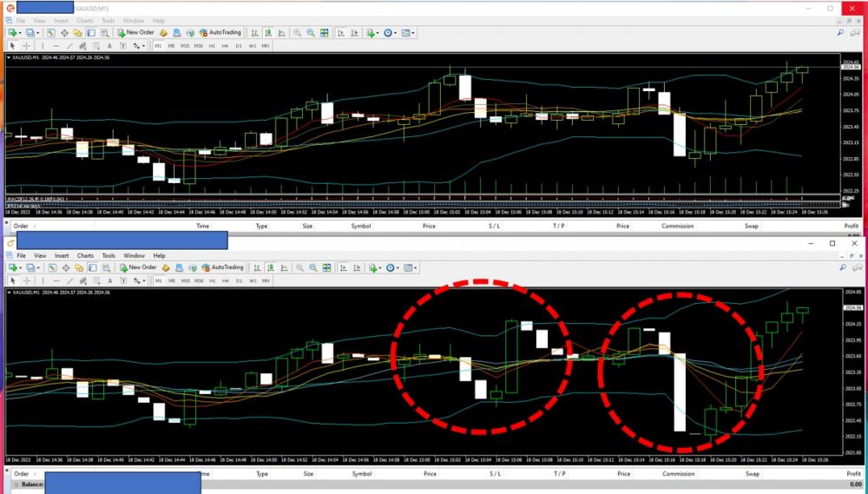Click the Order column header in the lower terminal
868x494 pixels.
point(21,473)
